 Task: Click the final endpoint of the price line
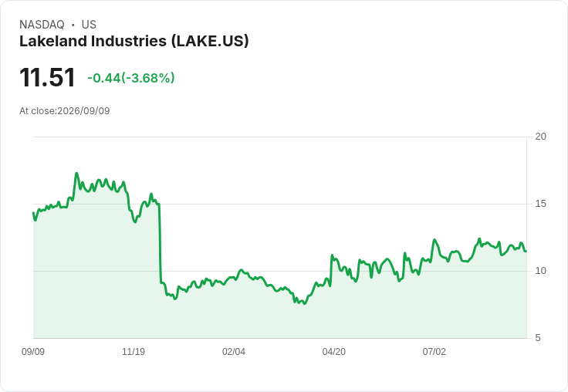(x=526, y=251)
